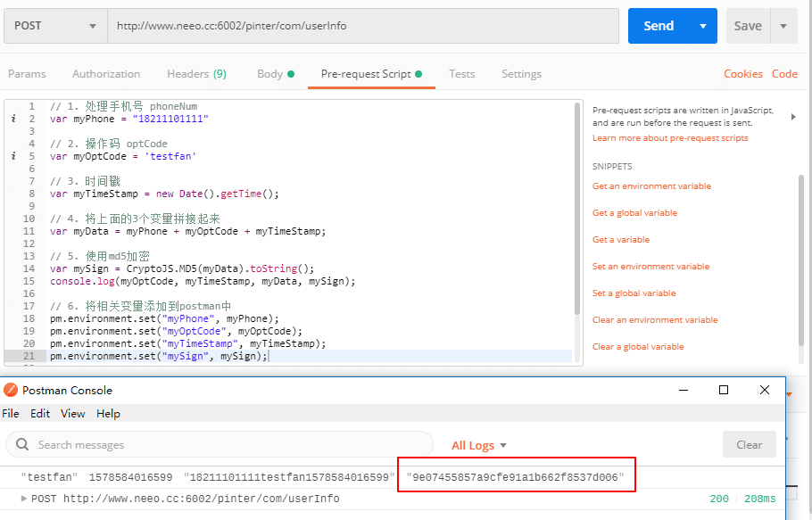
Task: Open the Help menu in Postman Console
Action: 108,413
